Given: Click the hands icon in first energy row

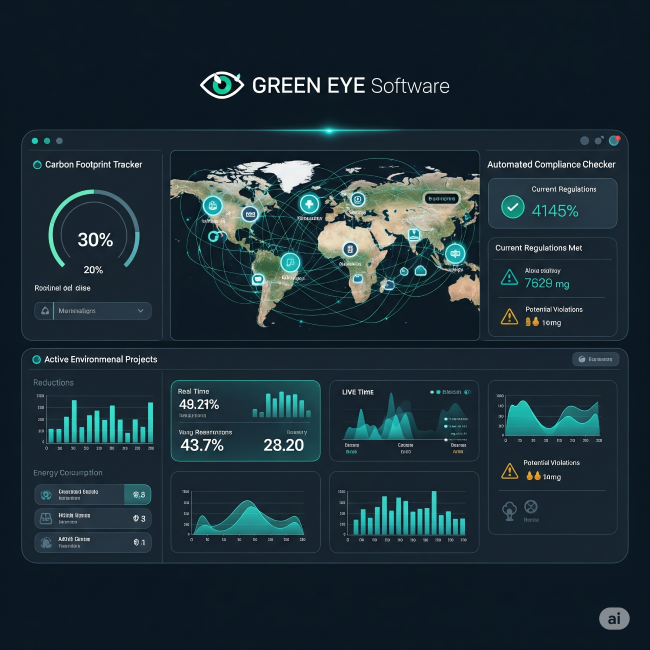Looking at the screenshot, I should tap(46, 495).
